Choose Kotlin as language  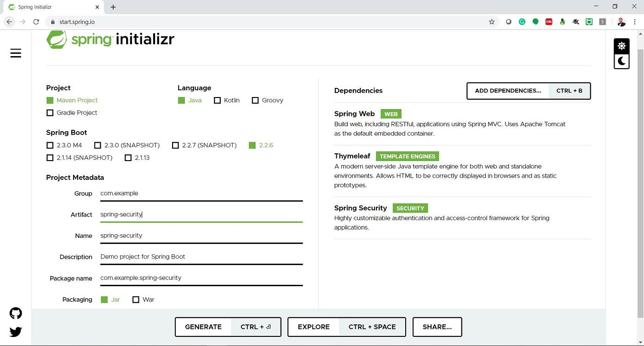(x=227, y=100)
